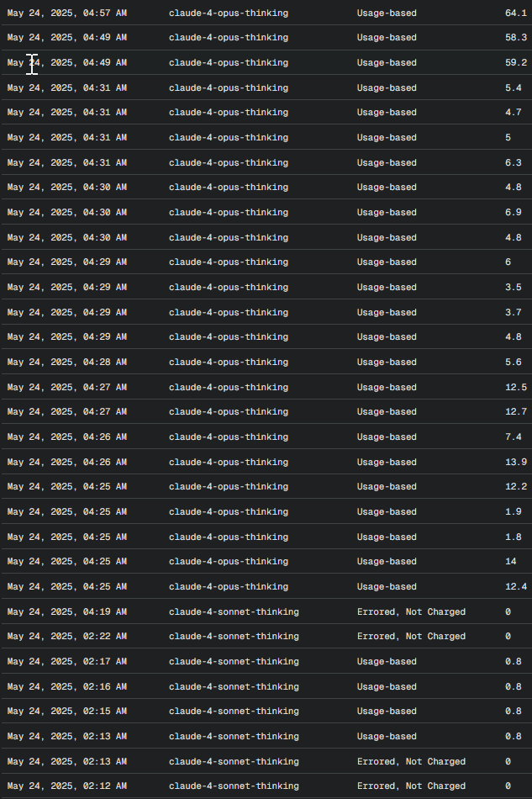
Task: Click the 58.3 usage value
Action: point(516,37)
